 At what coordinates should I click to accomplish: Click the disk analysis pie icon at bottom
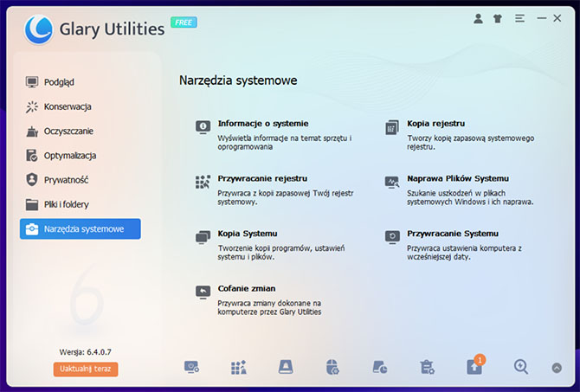pyautogui.click(x=380, y=367)
